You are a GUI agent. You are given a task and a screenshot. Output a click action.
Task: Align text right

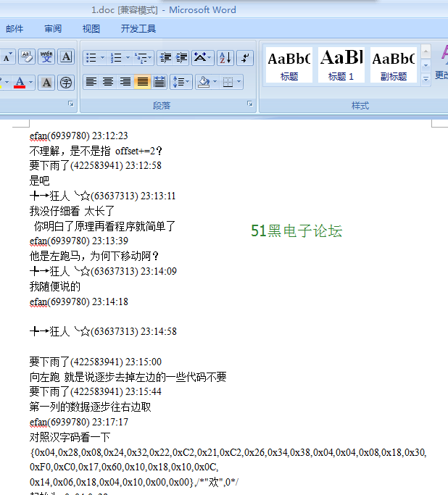click(x=125, y=82)
